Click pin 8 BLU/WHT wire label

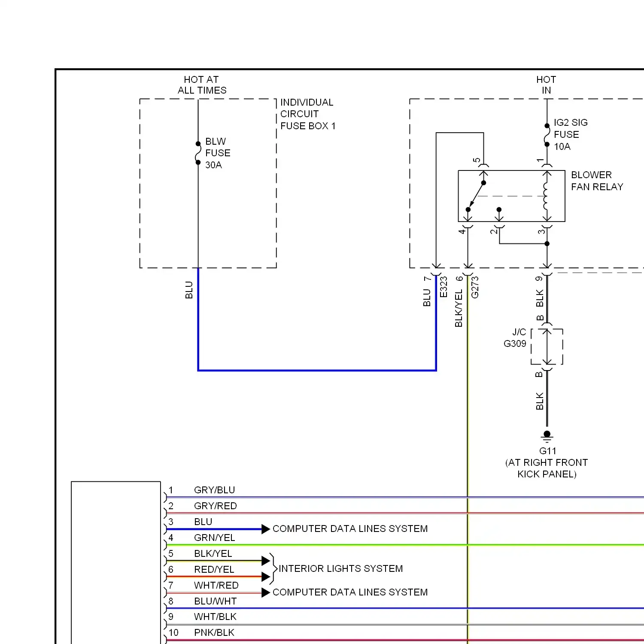215,601
